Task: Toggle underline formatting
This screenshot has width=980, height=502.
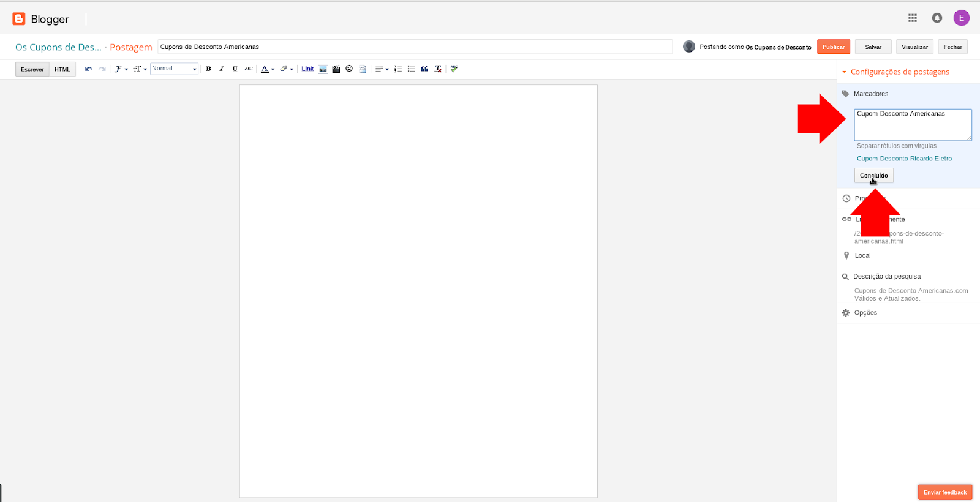Action: coord(235,69)
